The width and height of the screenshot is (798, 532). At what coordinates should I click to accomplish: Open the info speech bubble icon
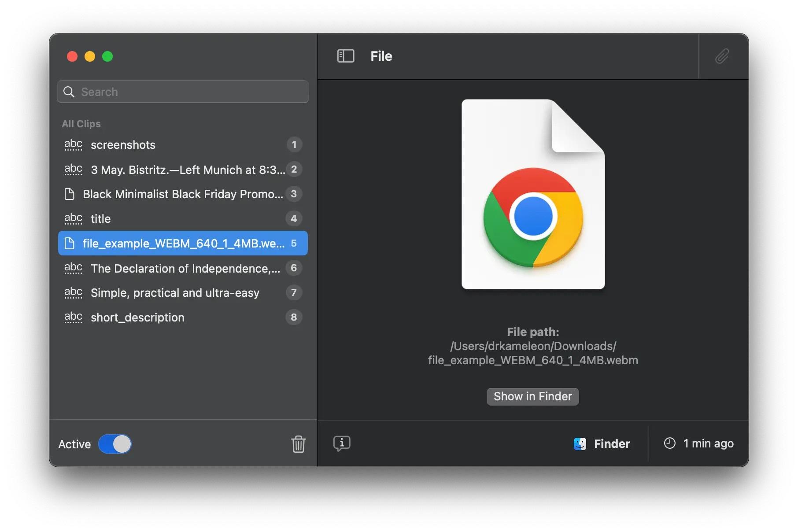342,443
